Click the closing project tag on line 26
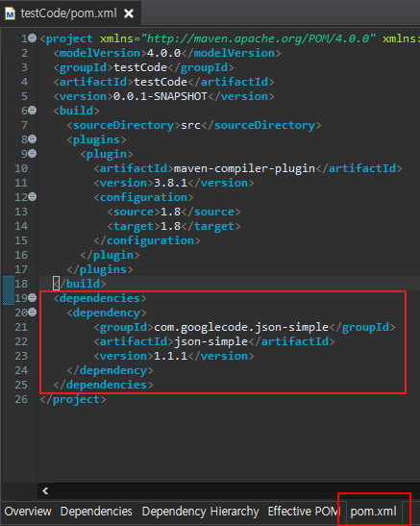This screenshot has width=420, height=526. (73, 399)
